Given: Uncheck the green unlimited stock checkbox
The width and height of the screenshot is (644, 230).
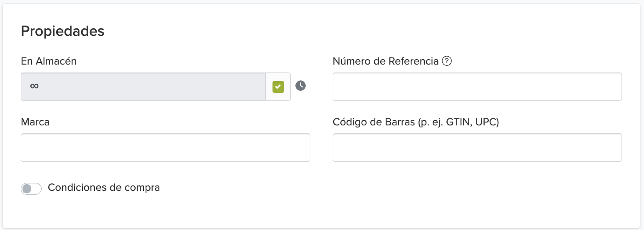Looking at the screenshot, I should coord(278,87).
